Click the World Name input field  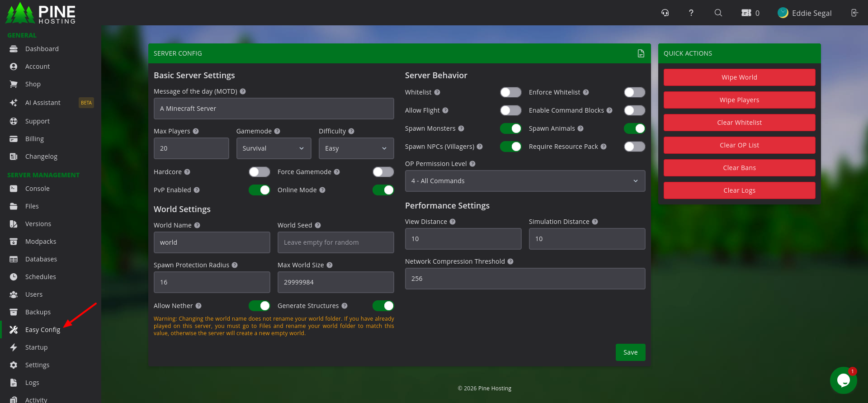pos(212,242)
